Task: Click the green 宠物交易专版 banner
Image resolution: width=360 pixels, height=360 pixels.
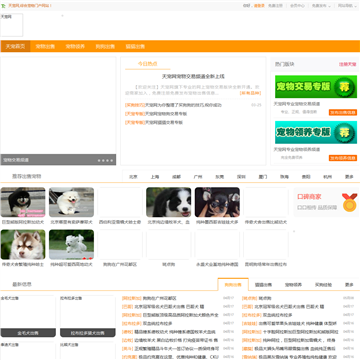Action: tap(316, 87)
